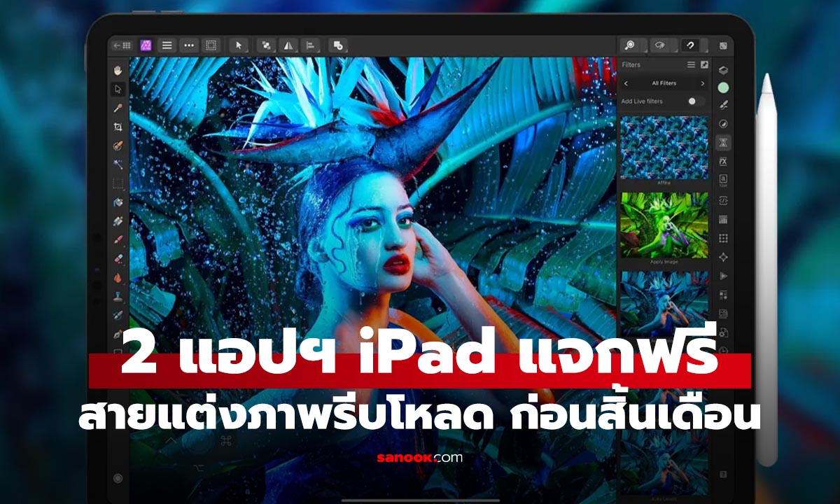Viewport: 840px width, 504px height.
Task: Select the Zoom magnifier tool in the top bar
Action: [x=629, y=45]
